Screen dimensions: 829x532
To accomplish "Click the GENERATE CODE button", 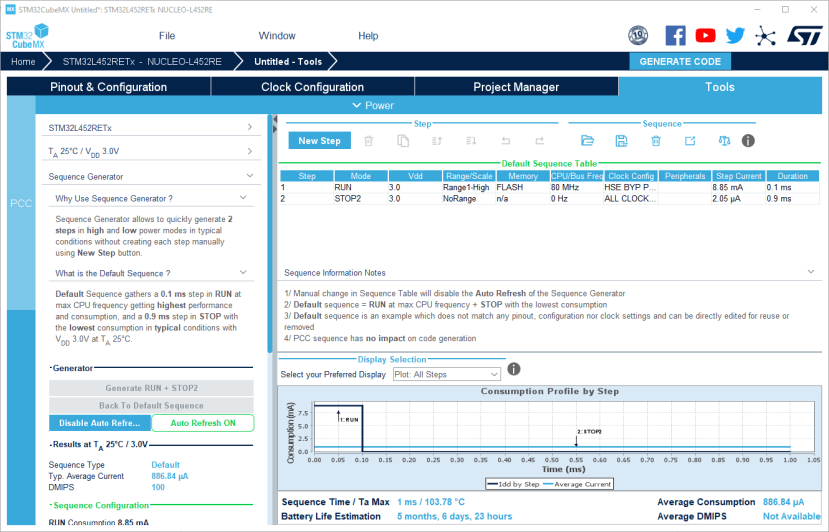I will coord(680,61).
